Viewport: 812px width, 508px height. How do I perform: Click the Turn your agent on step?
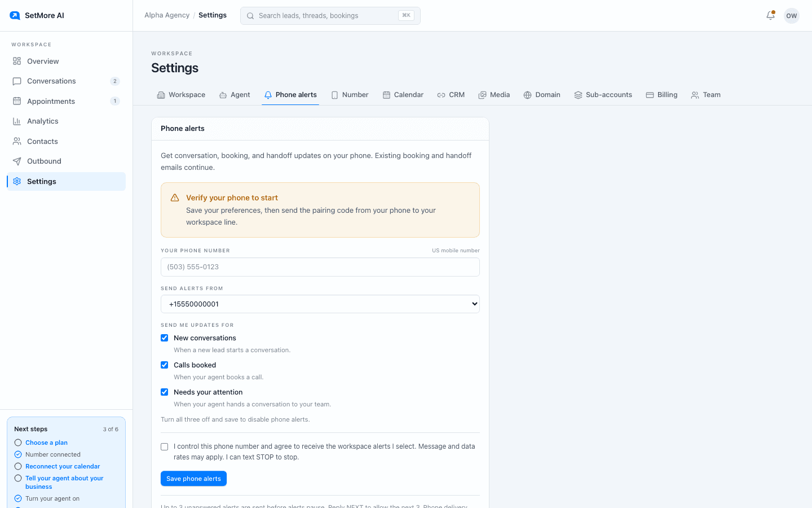52,498
